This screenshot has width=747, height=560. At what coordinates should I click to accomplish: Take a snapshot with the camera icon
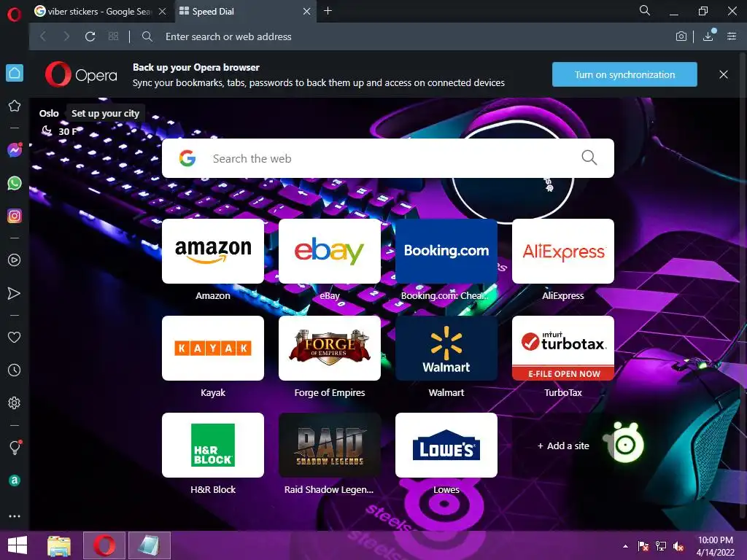[681, 36]
